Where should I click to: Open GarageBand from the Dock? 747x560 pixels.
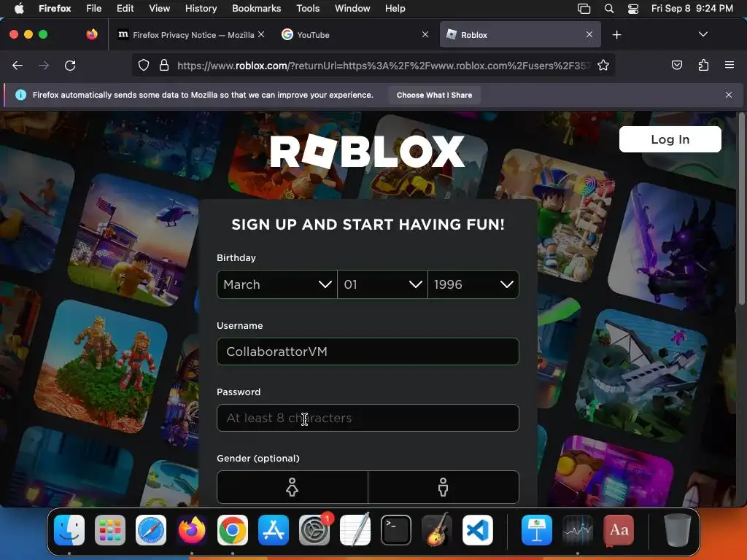pos(437,530)
